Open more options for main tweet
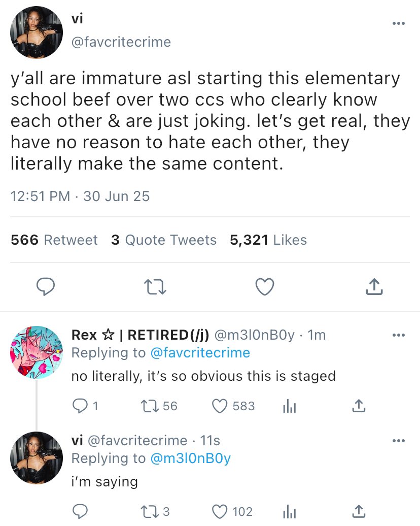 click(399, 23)
